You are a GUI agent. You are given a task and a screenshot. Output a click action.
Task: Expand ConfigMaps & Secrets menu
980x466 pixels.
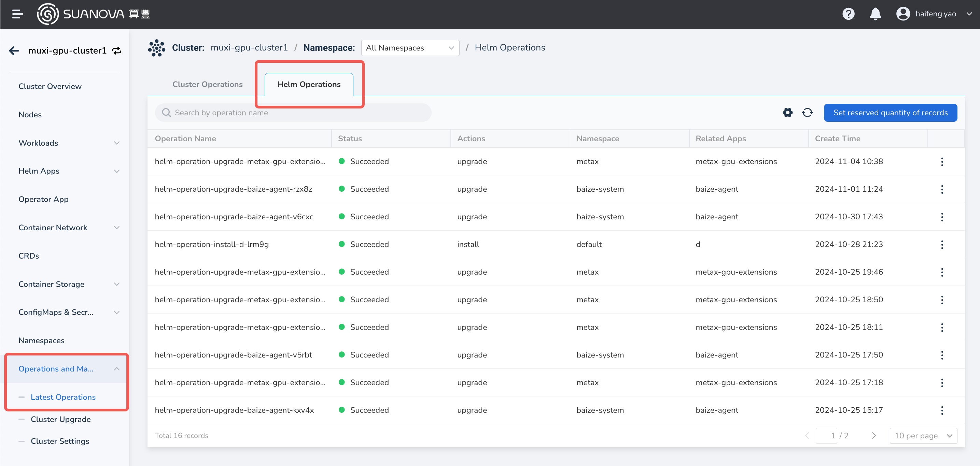pos(69,312)
